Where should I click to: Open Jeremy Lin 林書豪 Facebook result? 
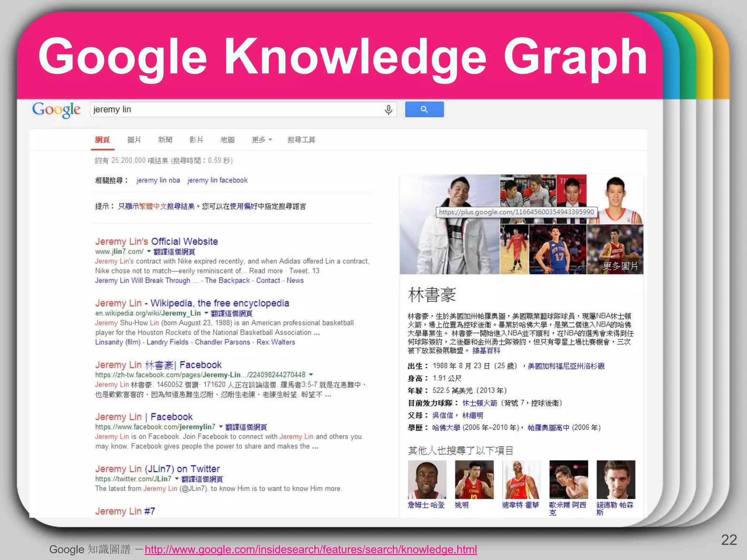(158, 365)
